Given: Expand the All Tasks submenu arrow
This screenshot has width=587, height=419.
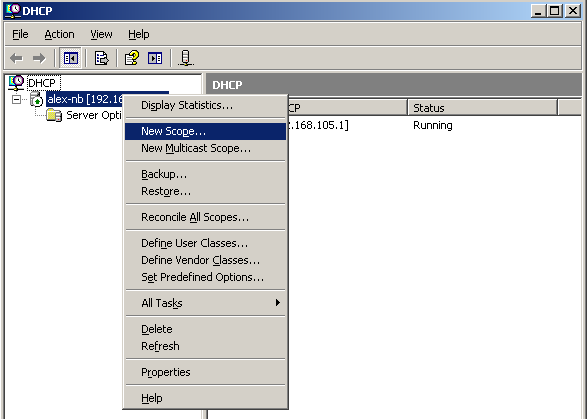Looking at the screenshot, I should [x=277, y=303].
